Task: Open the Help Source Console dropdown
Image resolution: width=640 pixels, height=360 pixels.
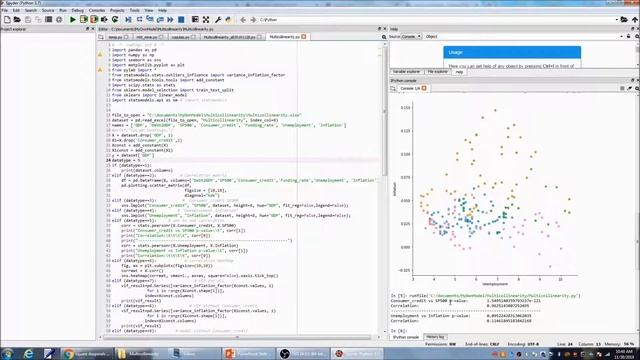Action: [411, 36]
